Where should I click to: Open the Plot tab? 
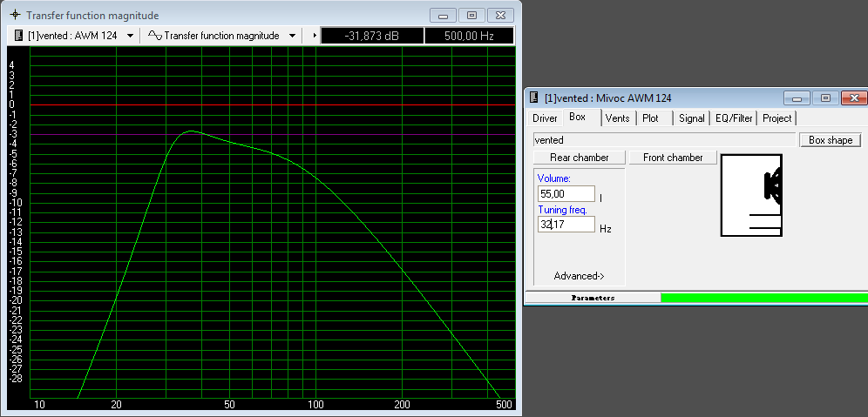tap(651, 118)
